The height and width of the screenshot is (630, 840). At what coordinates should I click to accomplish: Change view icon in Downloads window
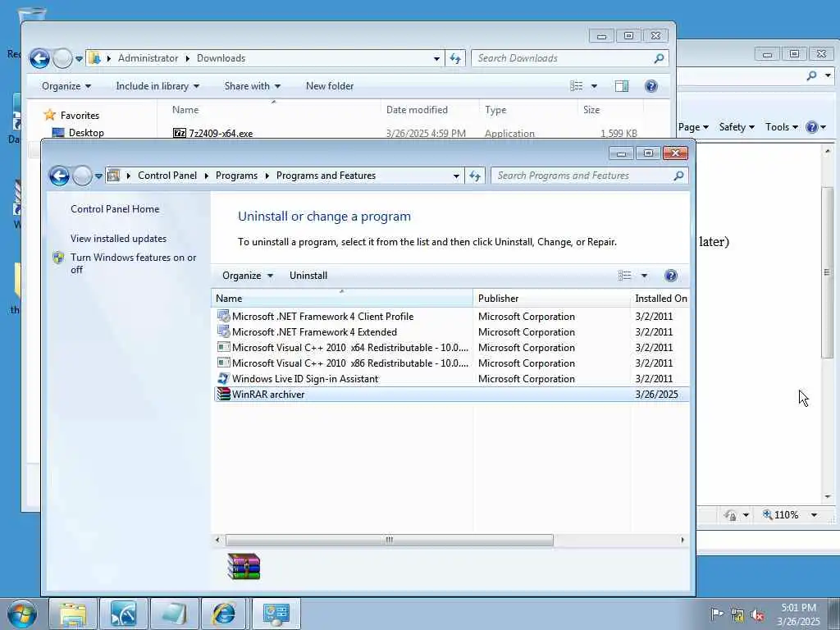click(x=577, y=85)
